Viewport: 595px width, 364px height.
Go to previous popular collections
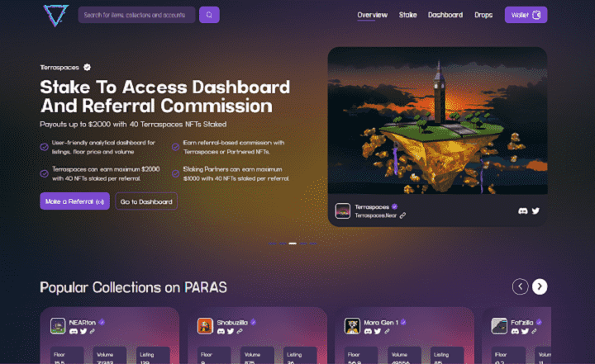(x=521, y=286)
